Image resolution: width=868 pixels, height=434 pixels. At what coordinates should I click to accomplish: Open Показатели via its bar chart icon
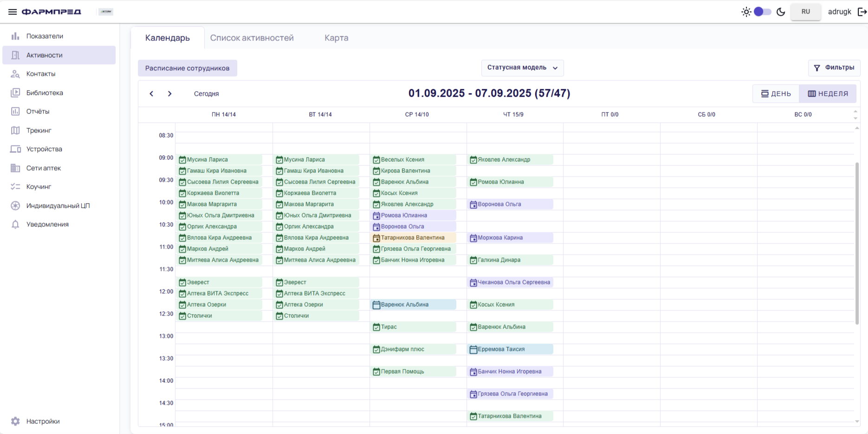(15, 36)
